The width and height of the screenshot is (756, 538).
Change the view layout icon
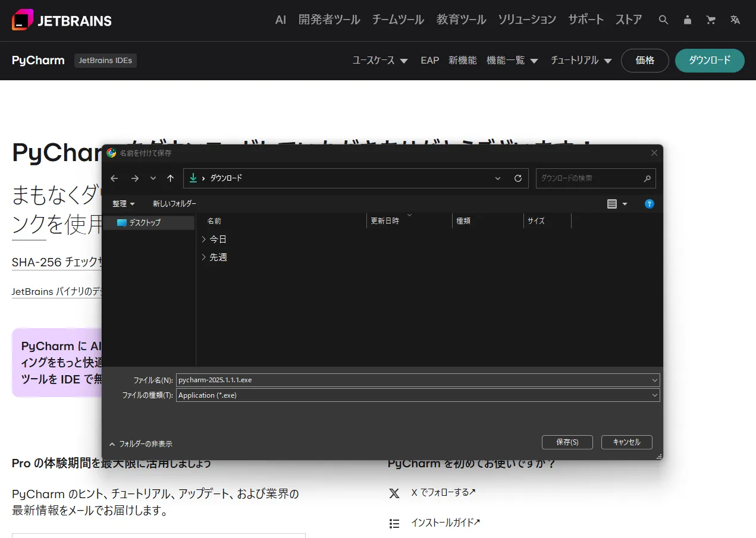coord(612,204)
